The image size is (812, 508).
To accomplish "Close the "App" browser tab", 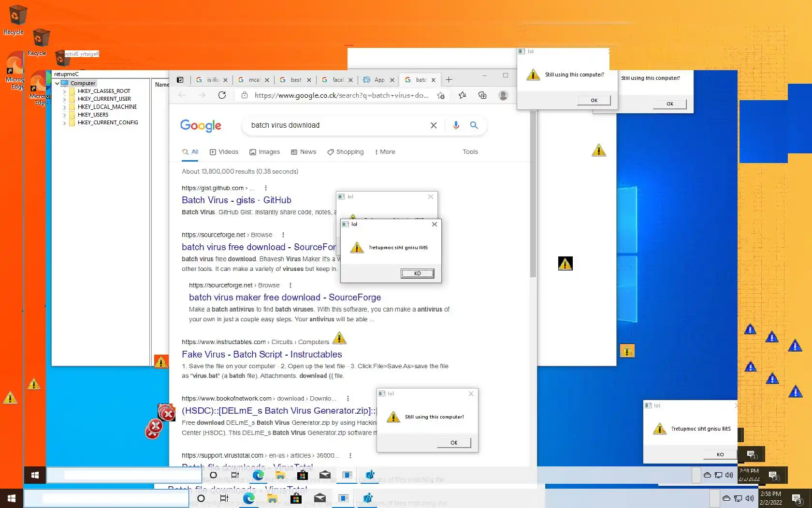I will 392,80.
